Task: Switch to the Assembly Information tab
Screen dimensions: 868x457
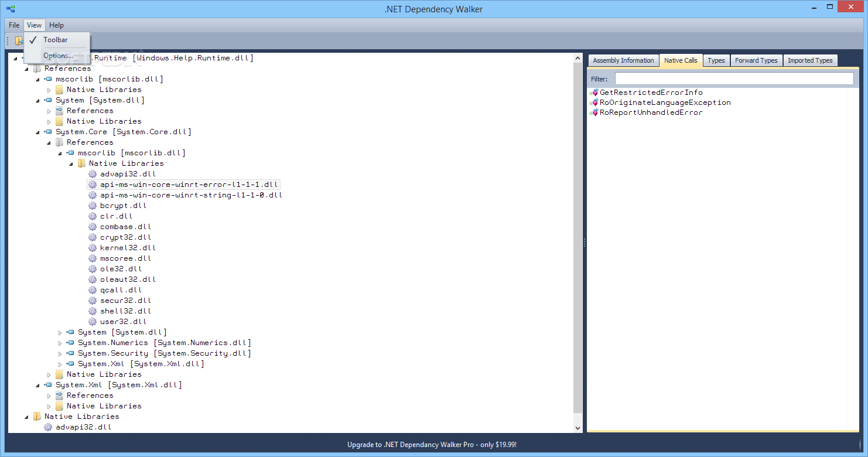Action: tap(623, 60)
